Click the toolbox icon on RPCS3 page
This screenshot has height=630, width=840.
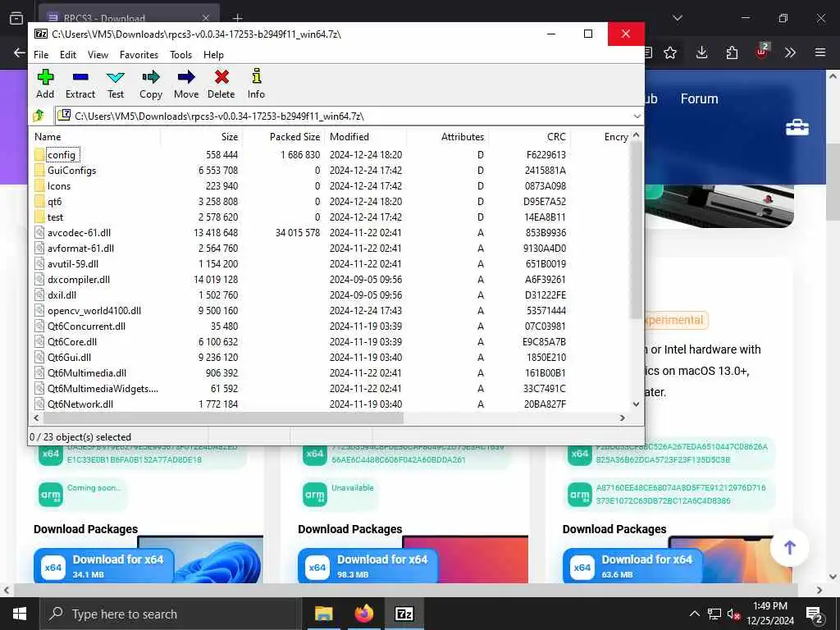[797, 127]
